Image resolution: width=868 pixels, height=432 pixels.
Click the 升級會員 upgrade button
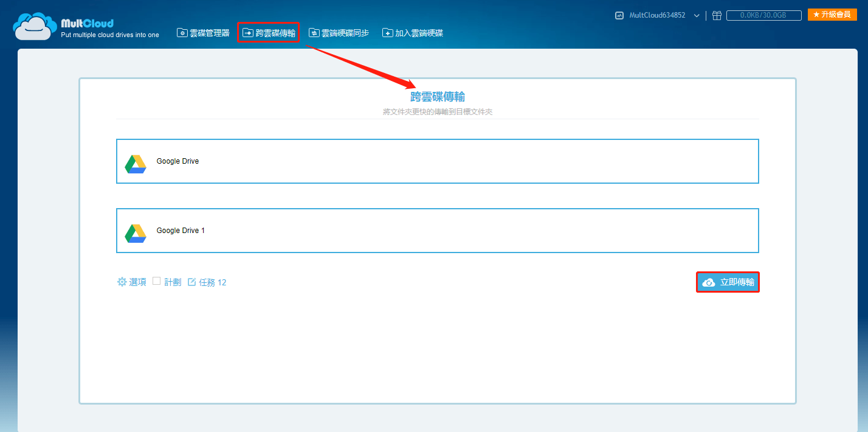[x=832, y=15]
